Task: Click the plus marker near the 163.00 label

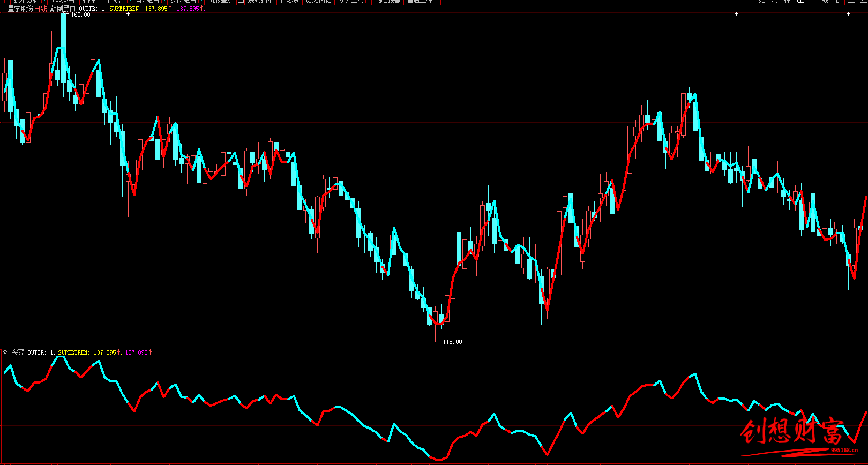Action: 128,14
